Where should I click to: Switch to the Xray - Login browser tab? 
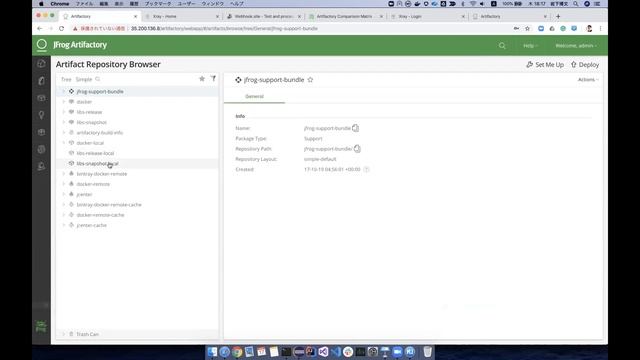428,16
